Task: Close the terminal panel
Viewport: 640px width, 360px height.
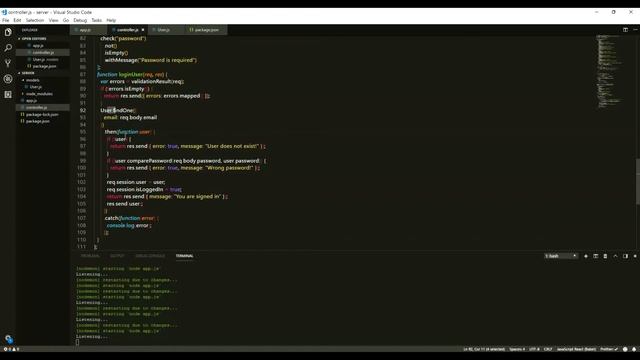Action: click(x=635, y=256)
